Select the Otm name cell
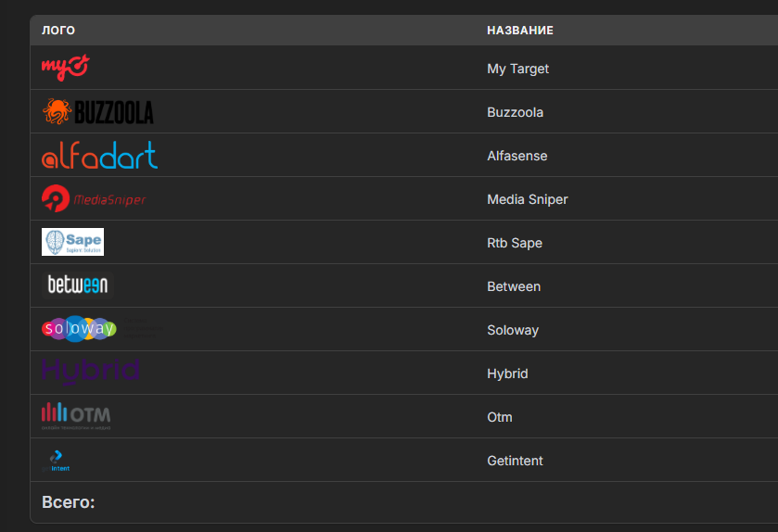The width and height of the screenshot is (778, 532). [500, 417]
